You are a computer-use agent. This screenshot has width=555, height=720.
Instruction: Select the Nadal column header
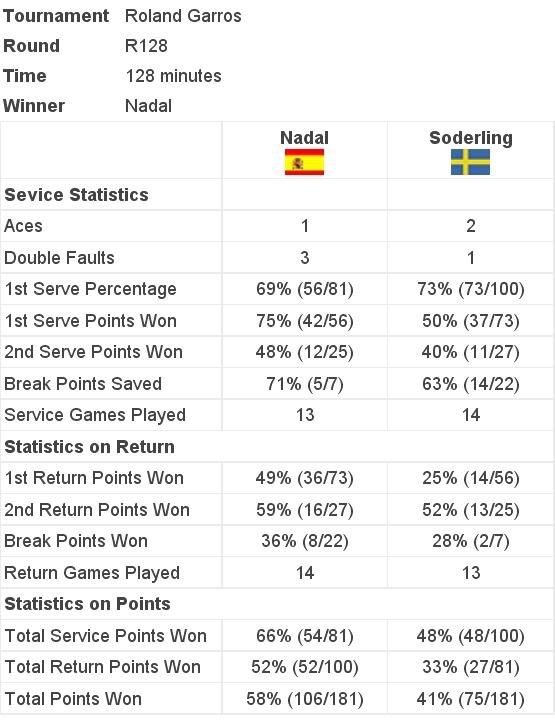(x=304, y=138)
